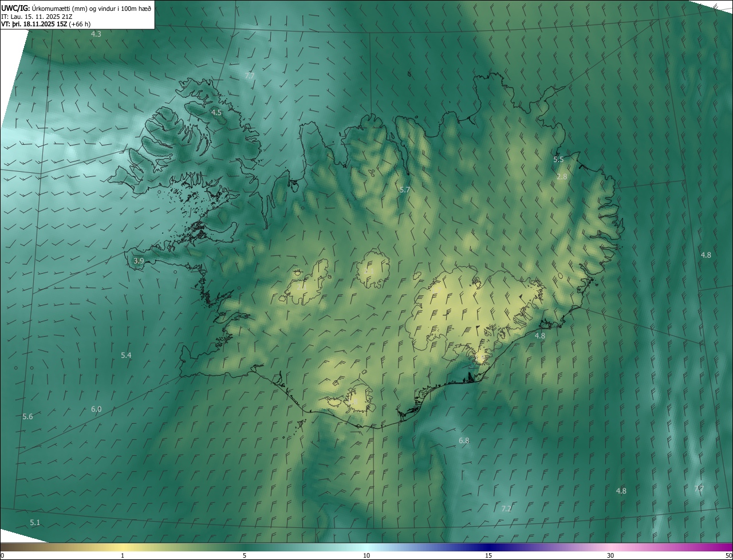The width and height of the screenshot is (733, 560).
Task: Click the map value "7.2"
Action: (506, 509)
